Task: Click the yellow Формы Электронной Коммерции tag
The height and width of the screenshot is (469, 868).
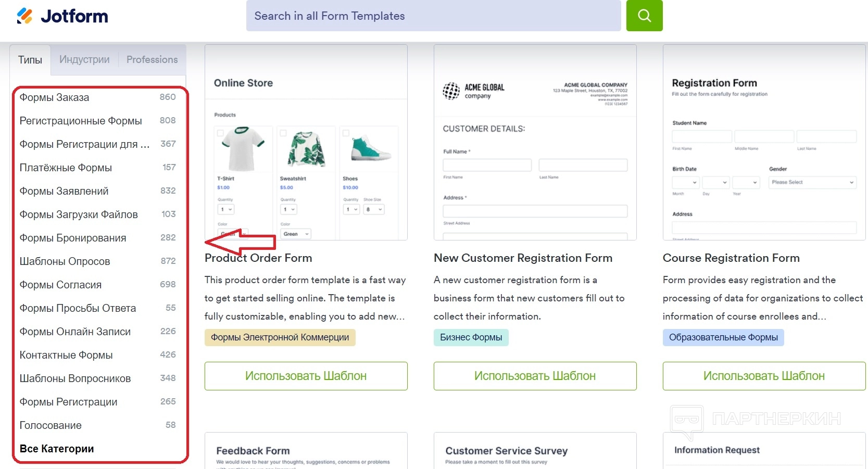Action: click(280, 337)
